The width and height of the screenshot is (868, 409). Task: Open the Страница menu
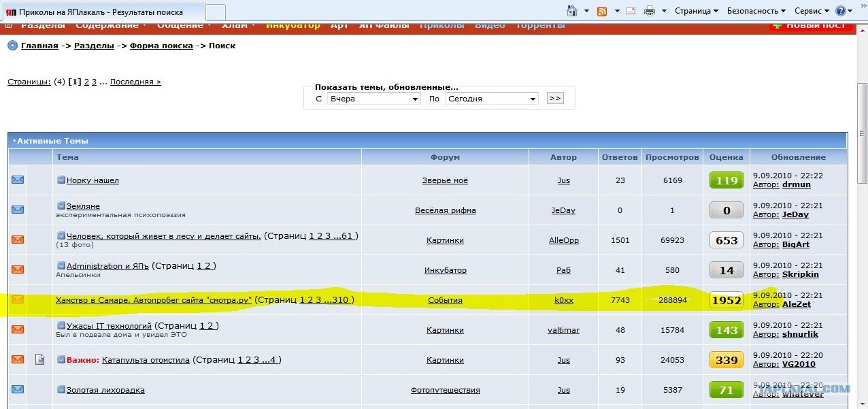(x=697, y=11)
